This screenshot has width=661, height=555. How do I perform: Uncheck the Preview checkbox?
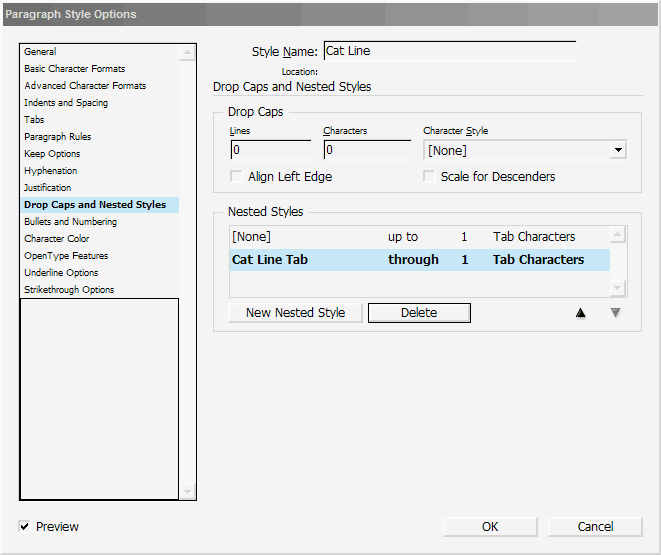coord(25,527)
